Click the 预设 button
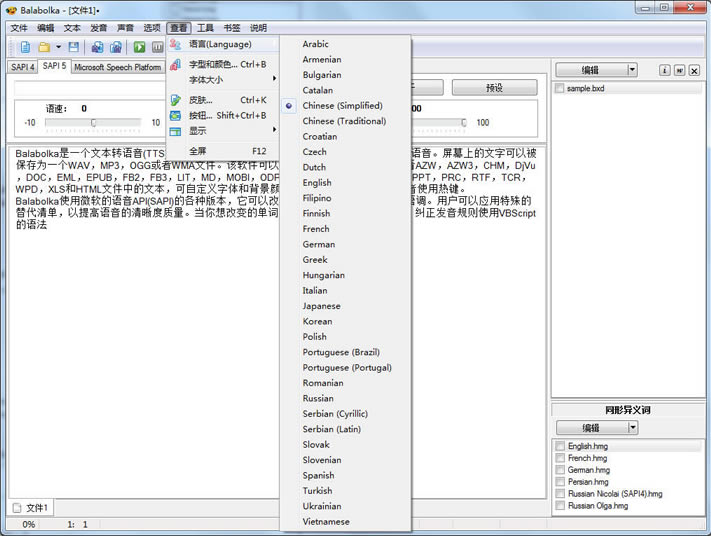Image resolution: width=711 pixels, height=536 pixels. pyautogui.click(x=494, y=88)
